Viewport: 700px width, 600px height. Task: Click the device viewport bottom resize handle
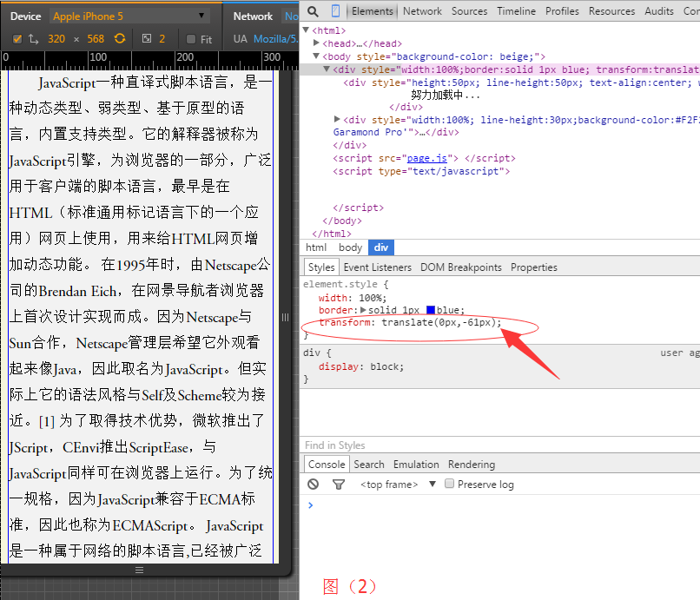(139, 570)
